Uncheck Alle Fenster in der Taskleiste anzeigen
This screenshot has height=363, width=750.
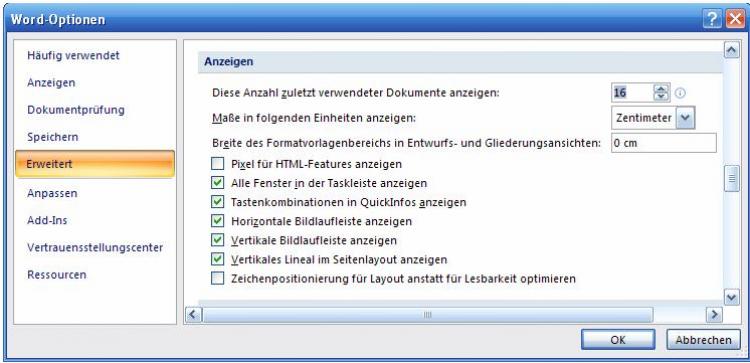click(218, 183)
